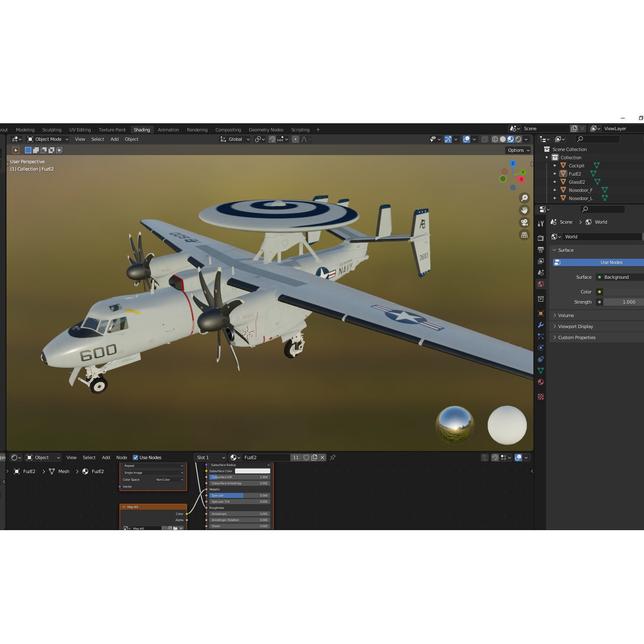The width and height of the screenshot is (644, 644).
Task: Toggle X-ray viewport display
Action: [484, 139]
